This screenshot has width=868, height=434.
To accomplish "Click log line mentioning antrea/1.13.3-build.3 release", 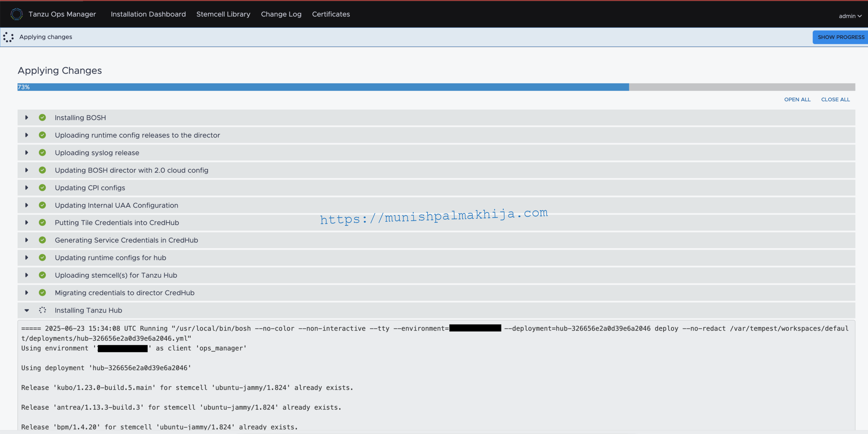I will 181,407.
